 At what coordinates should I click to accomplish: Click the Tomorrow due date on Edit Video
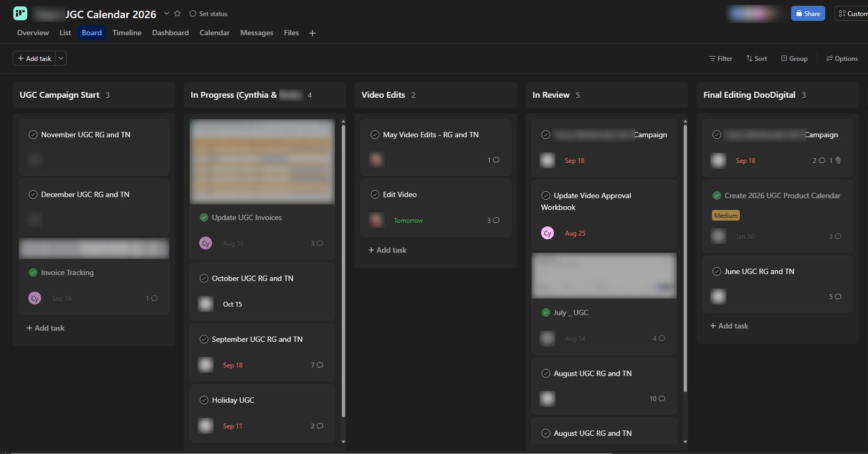(x=409, y=221)
